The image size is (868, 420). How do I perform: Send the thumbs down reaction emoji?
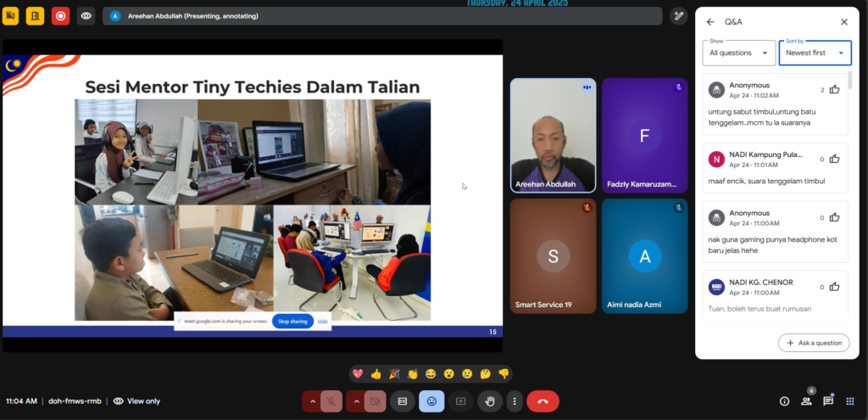tap(504, 374)
